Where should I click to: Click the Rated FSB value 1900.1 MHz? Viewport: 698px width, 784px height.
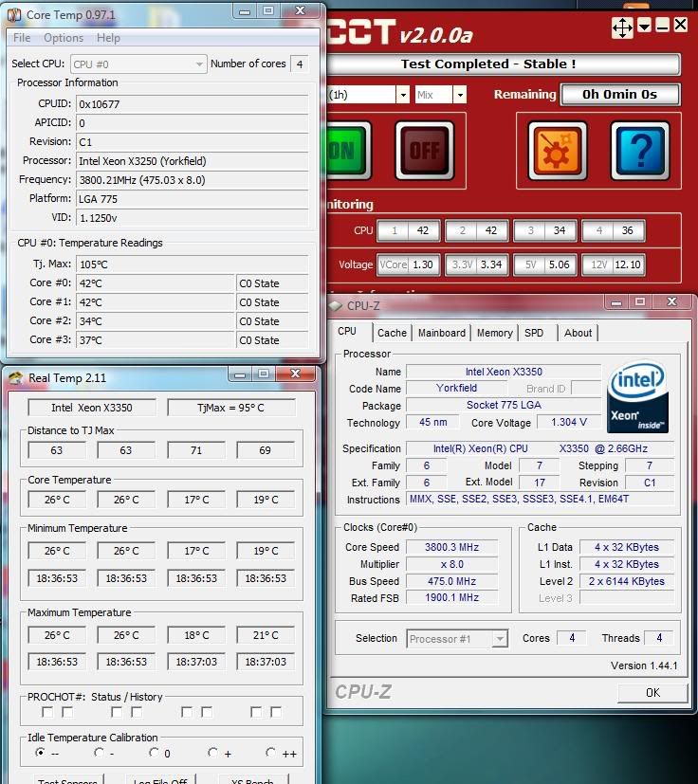pos(451,597)
